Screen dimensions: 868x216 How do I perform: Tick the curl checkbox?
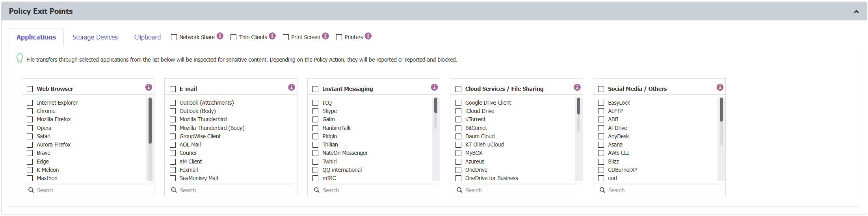coord(601,178)
